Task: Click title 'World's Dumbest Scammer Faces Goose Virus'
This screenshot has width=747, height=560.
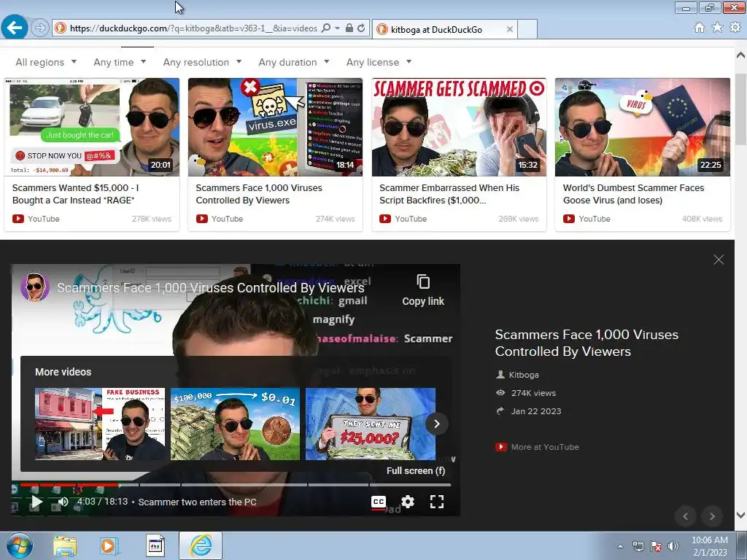Action: (633, 194)
